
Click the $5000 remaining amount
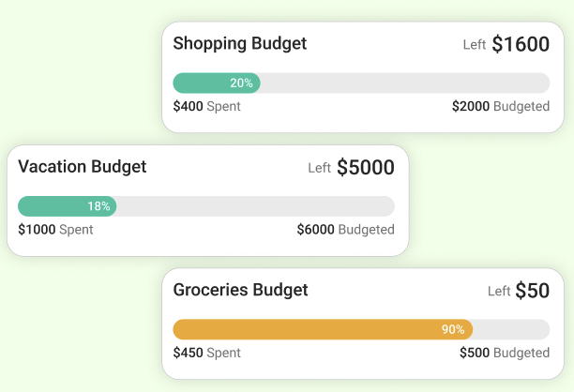366,168
